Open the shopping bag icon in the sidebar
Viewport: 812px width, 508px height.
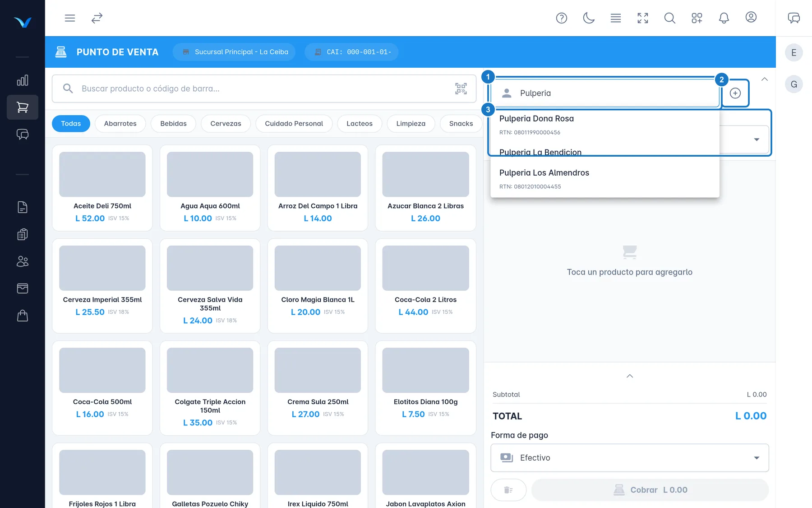tap(23, 316)
